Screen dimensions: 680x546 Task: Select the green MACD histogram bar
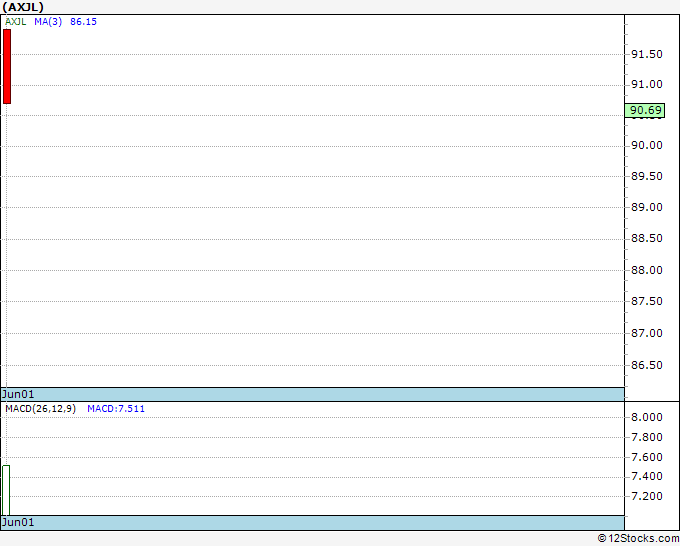click(x=6, y=490)
